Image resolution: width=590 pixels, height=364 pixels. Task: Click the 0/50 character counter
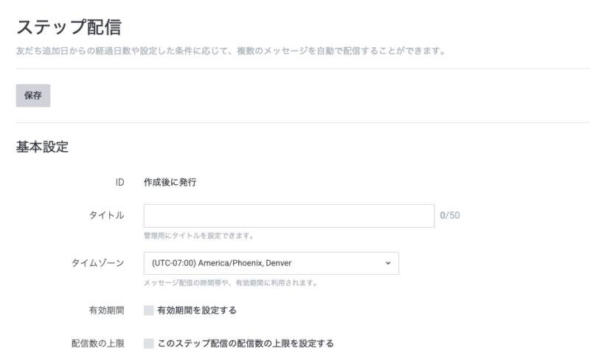(x=450, y=215)
